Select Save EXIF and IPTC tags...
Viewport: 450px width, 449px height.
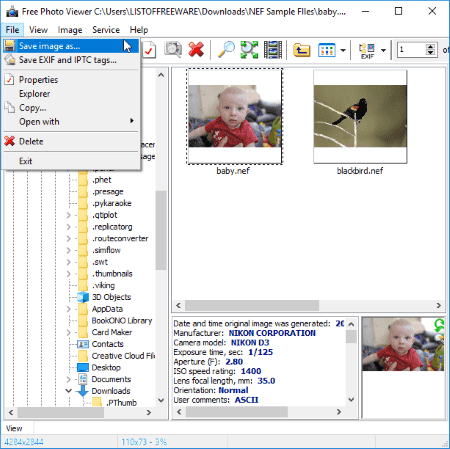coord(71,60)
